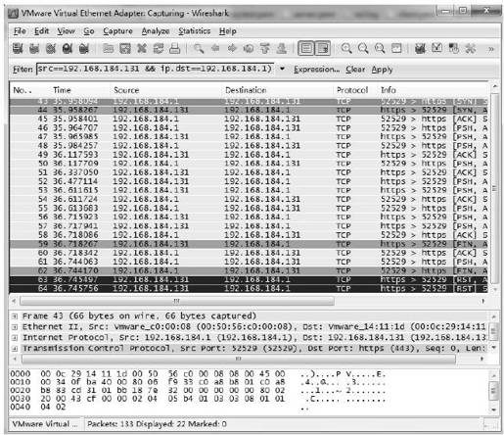Save the capture file icon
This screenshot has width=504, height=435.
(125, 49)
